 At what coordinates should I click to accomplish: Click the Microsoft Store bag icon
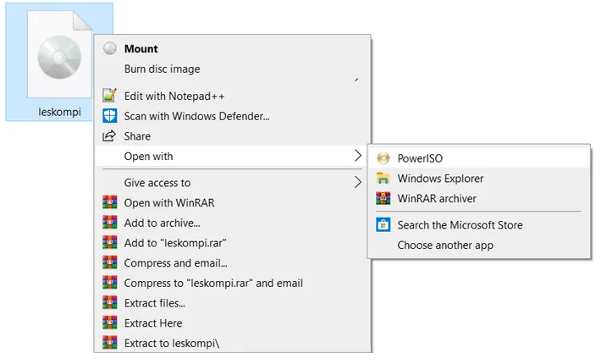coord(383,224)
